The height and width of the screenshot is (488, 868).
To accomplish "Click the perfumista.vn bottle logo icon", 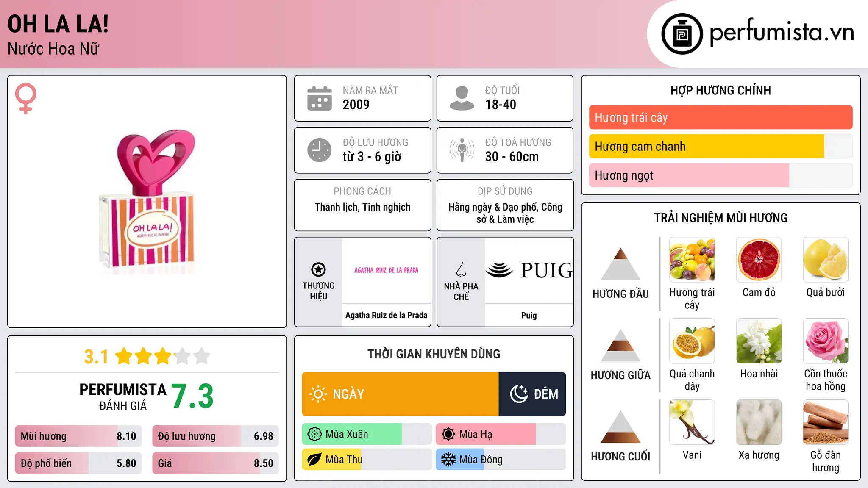I will pos(682,34).
